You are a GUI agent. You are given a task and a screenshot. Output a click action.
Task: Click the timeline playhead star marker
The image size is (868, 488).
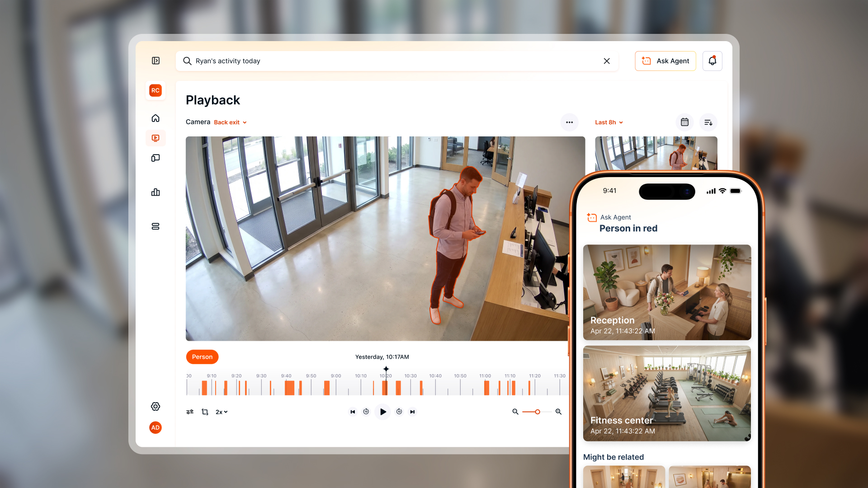(386, 369)
